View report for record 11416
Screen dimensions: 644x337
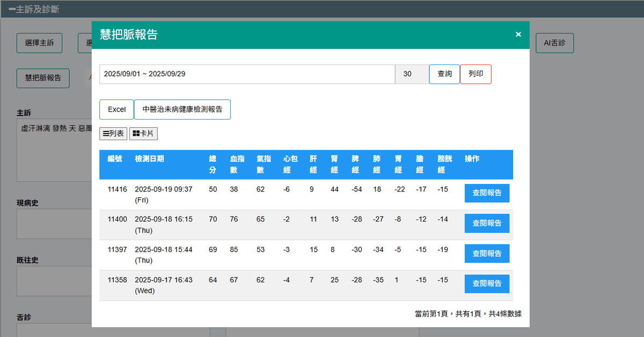tap(487, 193)
